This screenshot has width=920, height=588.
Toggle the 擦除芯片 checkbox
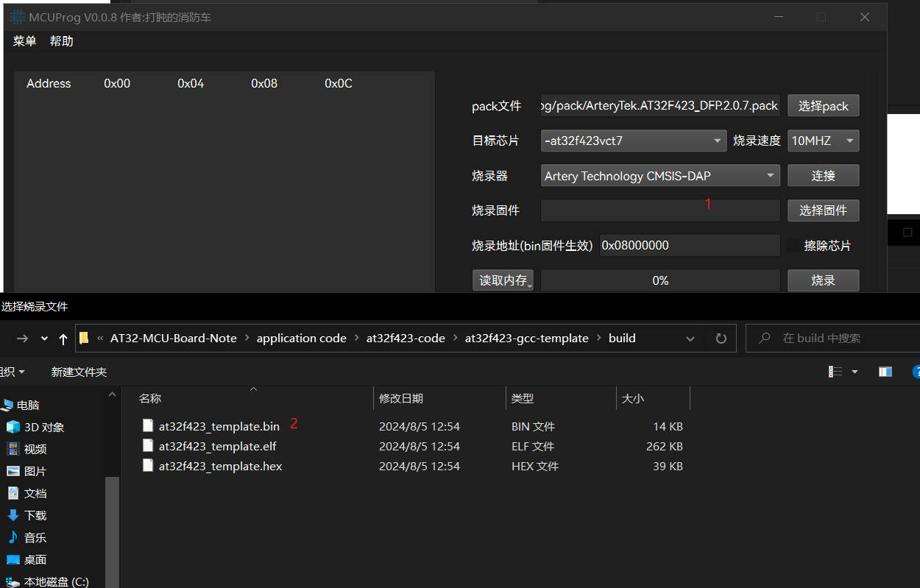(793, 246)
